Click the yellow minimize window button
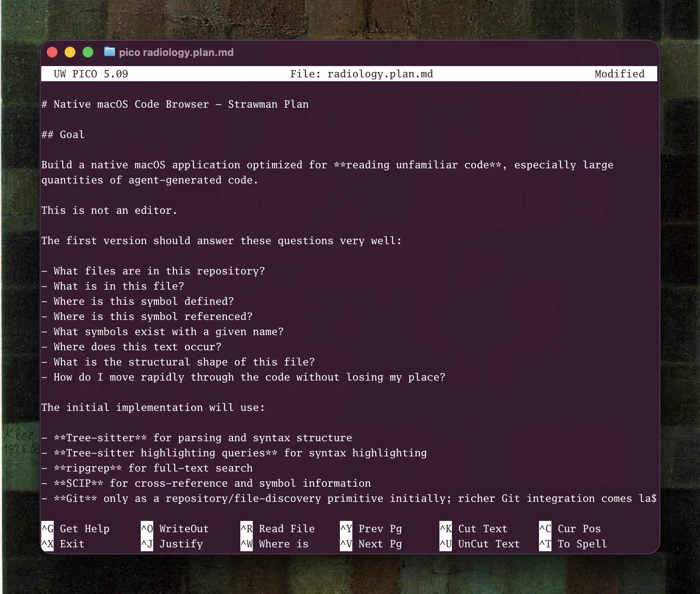 tap(70, 52)
